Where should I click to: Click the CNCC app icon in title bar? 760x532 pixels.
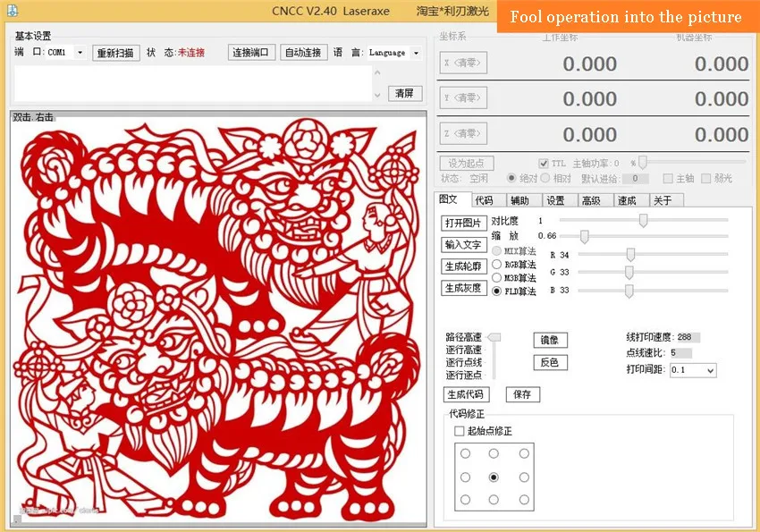13,10
